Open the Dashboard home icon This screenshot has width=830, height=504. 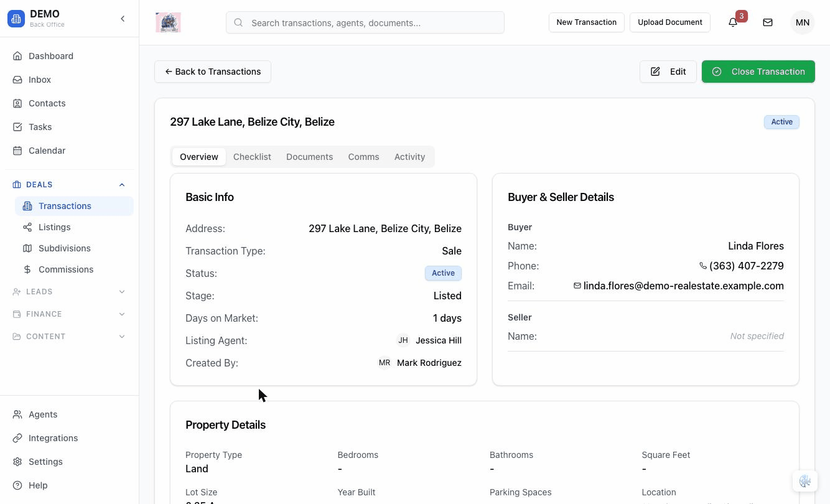coord(17,56)
